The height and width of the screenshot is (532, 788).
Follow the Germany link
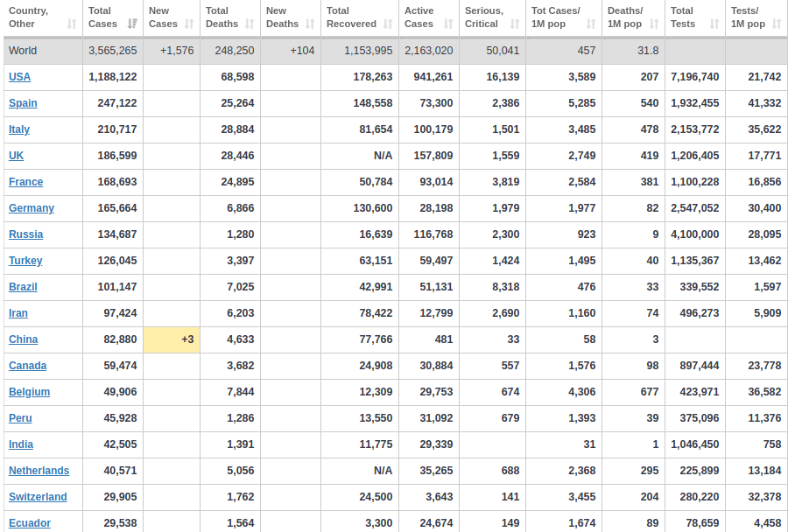click(x=32, y=208)
